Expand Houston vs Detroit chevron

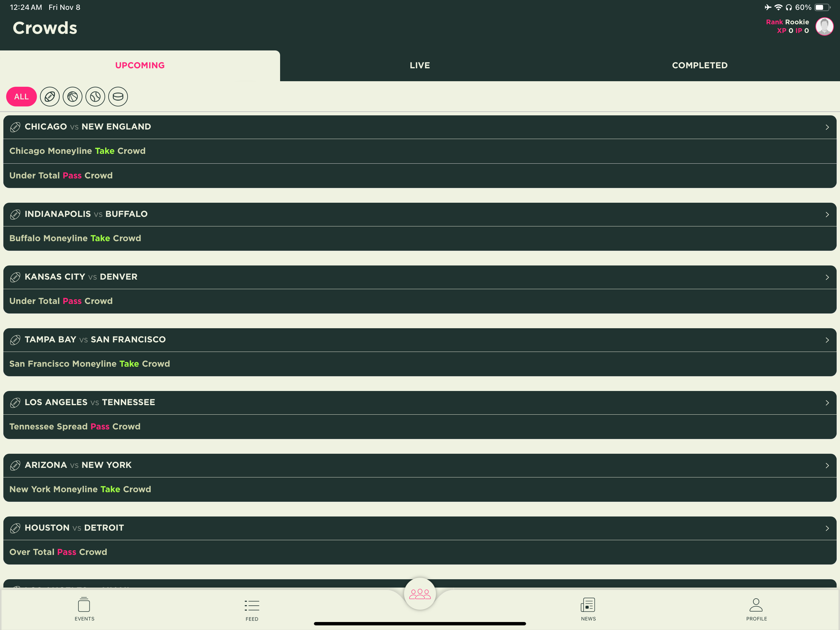point(827,528)
